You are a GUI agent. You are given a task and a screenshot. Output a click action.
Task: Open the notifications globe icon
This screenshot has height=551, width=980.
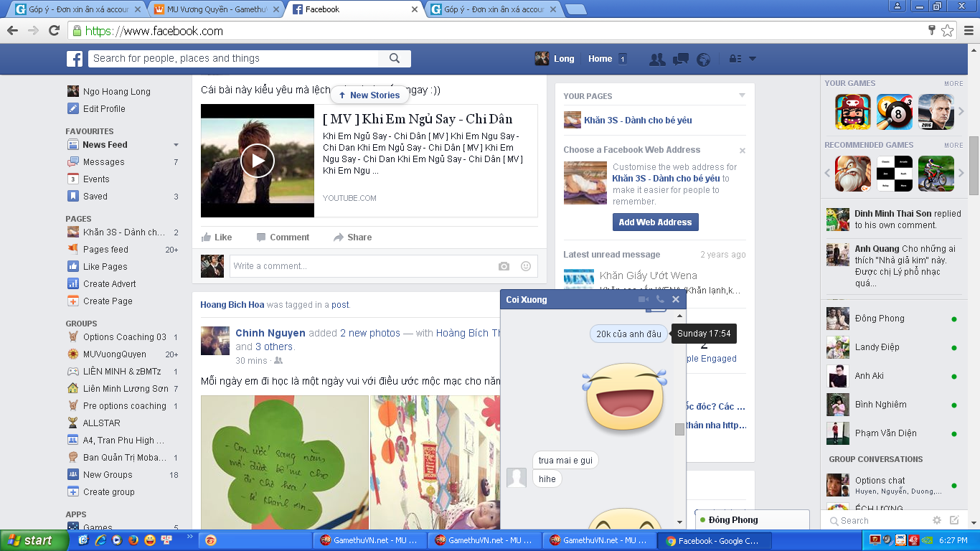click(704, 60)
